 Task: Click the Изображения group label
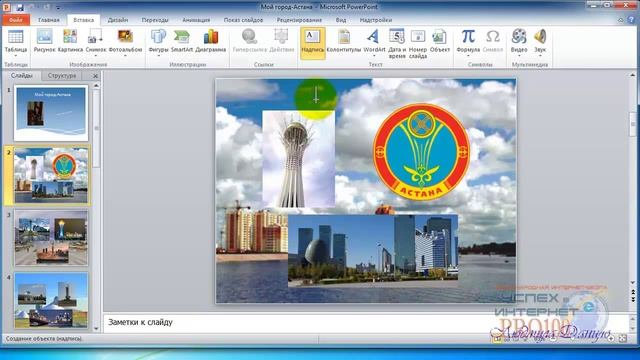(x=88, y=64)
